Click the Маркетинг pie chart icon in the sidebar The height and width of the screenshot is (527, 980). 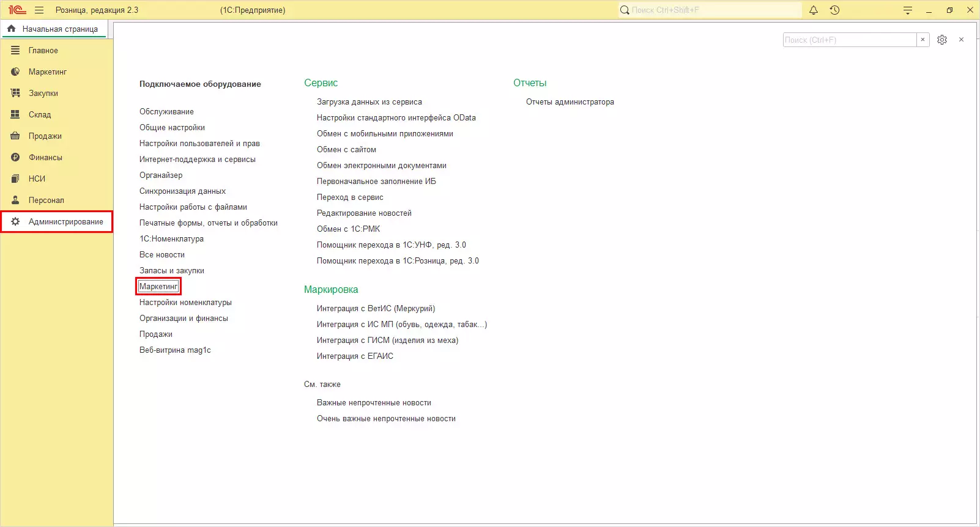15,72
